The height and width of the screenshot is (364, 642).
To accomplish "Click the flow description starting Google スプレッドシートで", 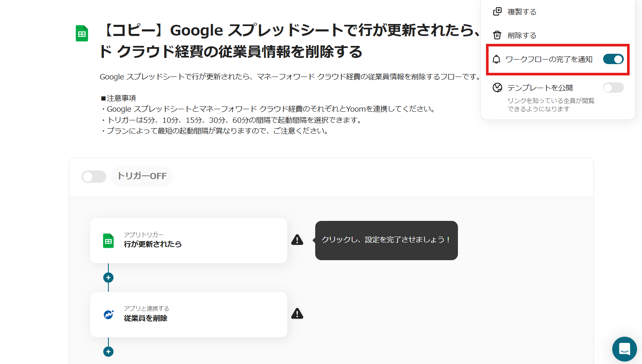I will (x=291, y=77).
